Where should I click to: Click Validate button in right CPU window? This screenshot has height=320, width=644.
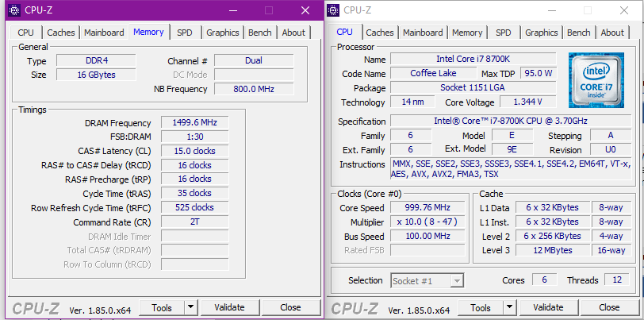coord(548,307)
